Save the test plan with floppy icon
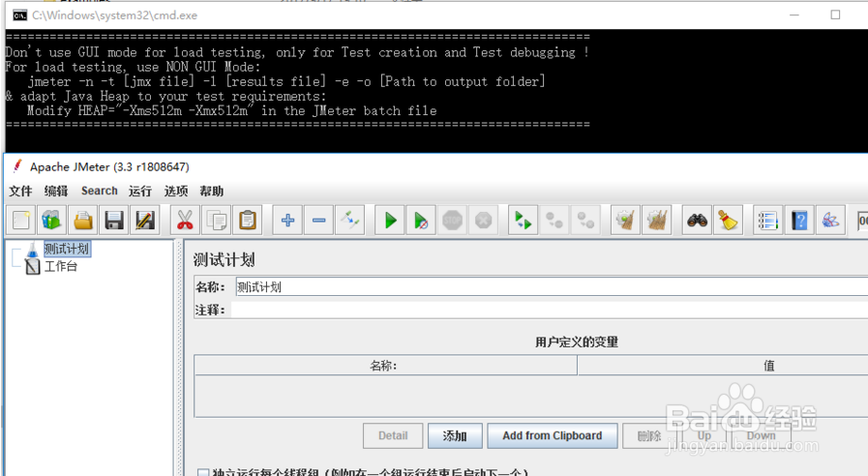Viewport: 868px width, 476px height. [114, 221]
